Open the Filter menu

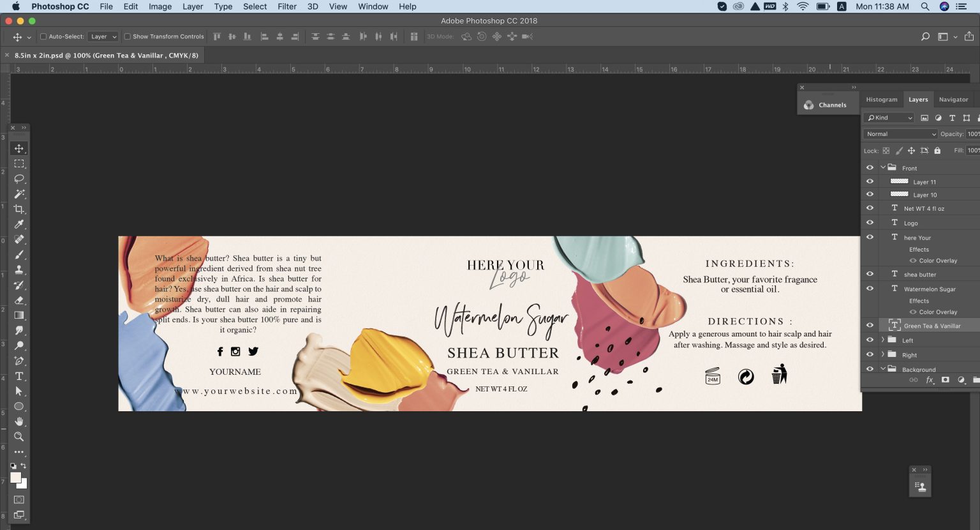point(287,6)
